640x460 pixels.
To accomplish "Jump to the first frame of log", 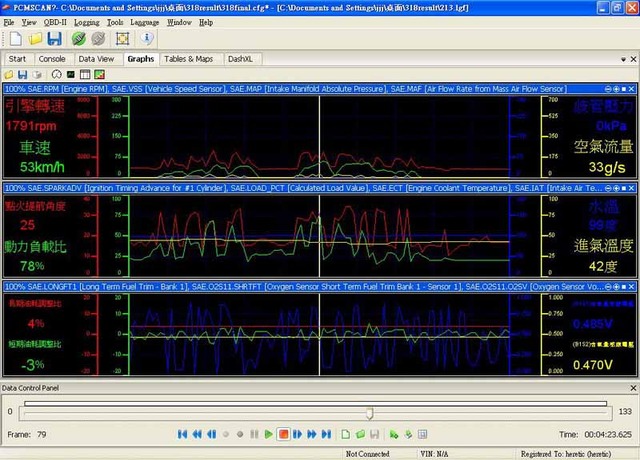I will point(182,434).
